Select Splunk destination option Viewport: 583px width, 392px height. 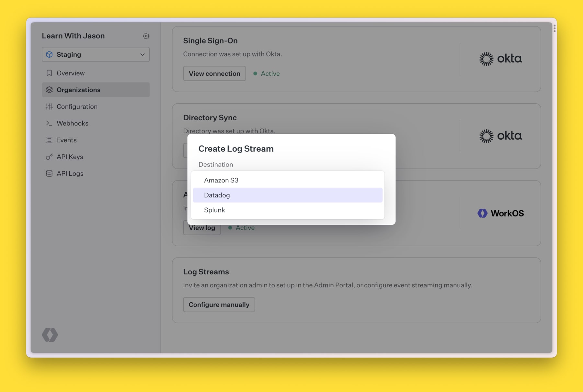pyautogui.click(x=288, y=210)
